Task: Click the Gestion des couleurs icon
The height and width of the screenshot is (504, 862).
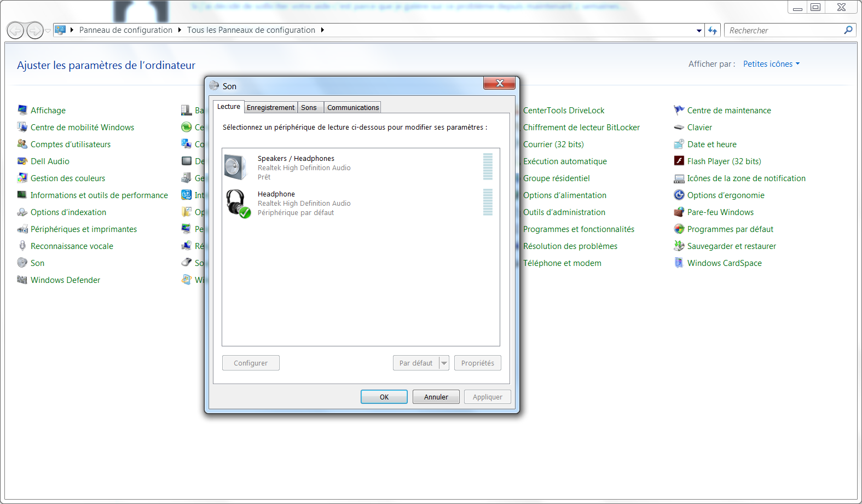Action: tap(22, 178)
